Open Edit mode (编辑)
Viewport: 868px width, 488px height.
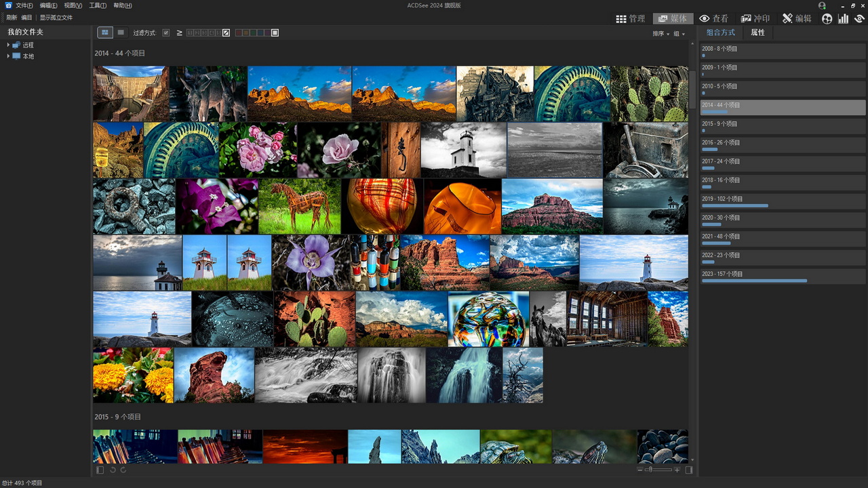[x=797, y=18]
